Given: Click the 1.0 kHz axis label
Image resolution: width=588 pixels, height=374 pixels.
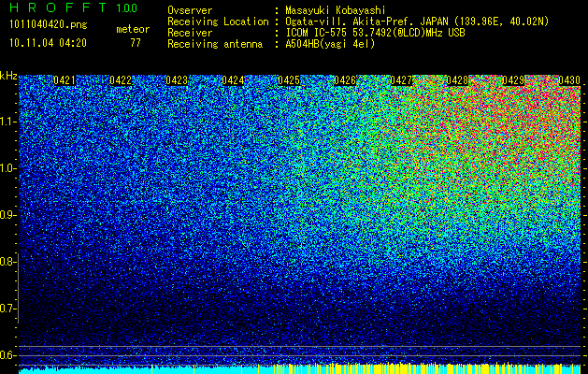Looking at the screenshot, I should point(7,168).
